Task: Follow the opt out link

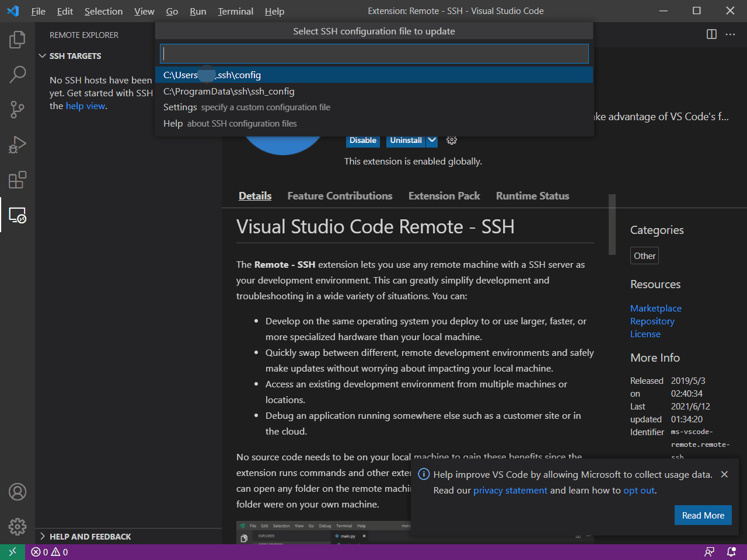Action: click(x=639, y=490)
